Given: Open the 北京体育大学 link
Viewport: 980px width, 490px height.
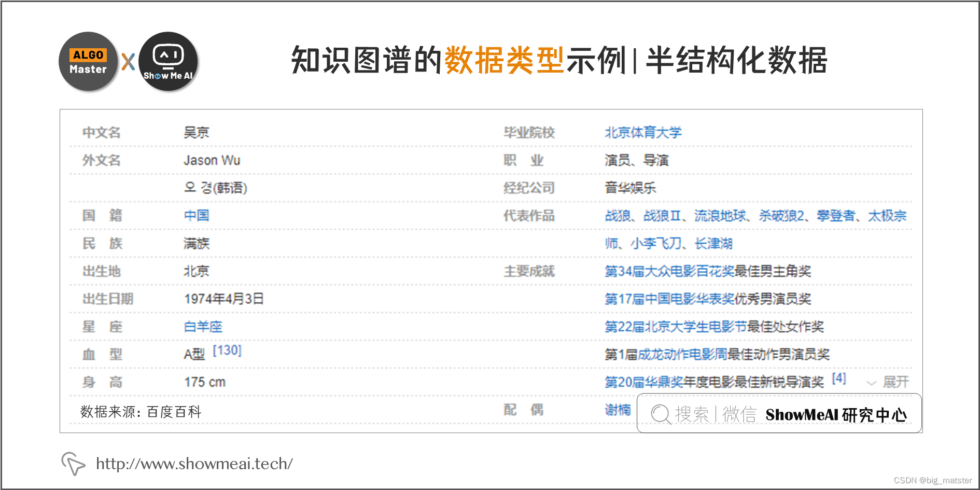Looking at the screenshot, I should point(643,133).
